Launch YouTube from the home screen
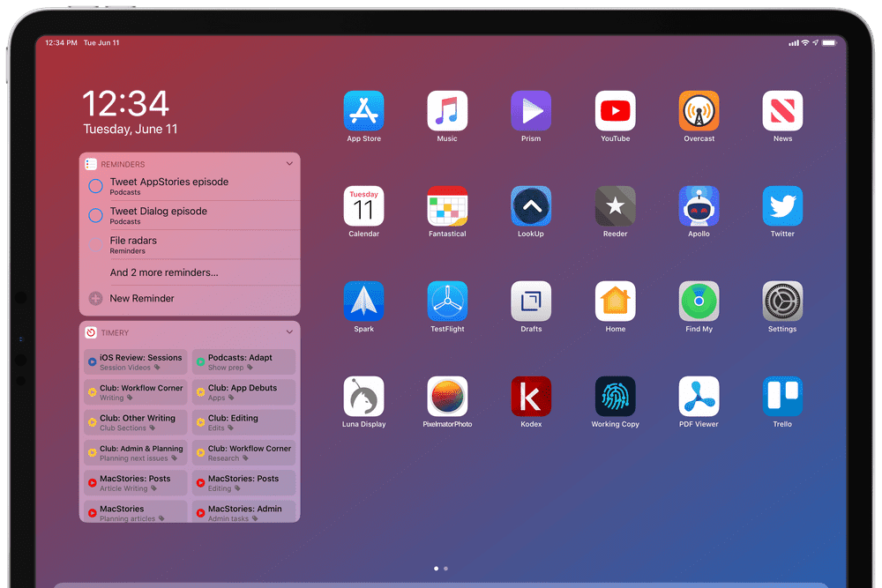Viewport: 882px width, 588px height. tap(616, 111)
